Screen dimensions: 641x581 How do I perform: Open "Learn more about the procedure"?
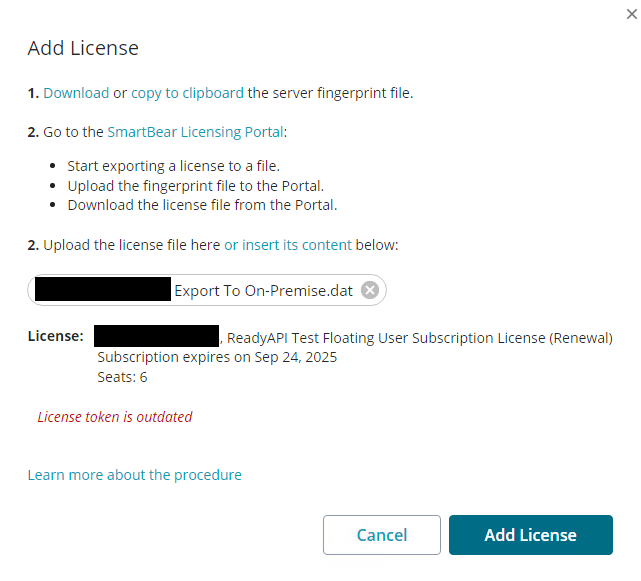point(134,475)
